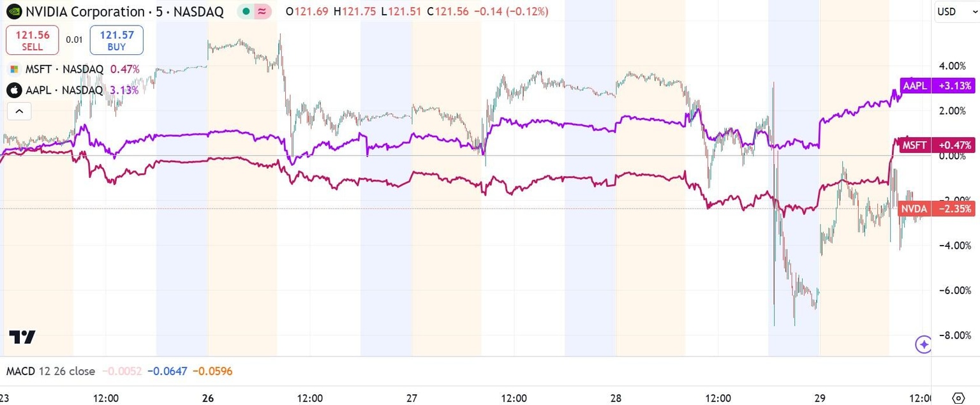980x405 pixels.
Task: Click the green market status dot
Action: pyautogui.click(x=246, y=11)
